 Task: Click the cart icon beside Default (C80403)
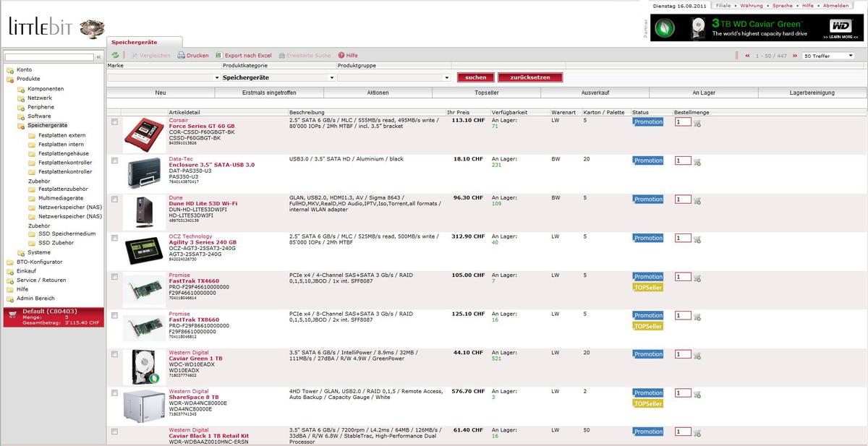(11, 314)
